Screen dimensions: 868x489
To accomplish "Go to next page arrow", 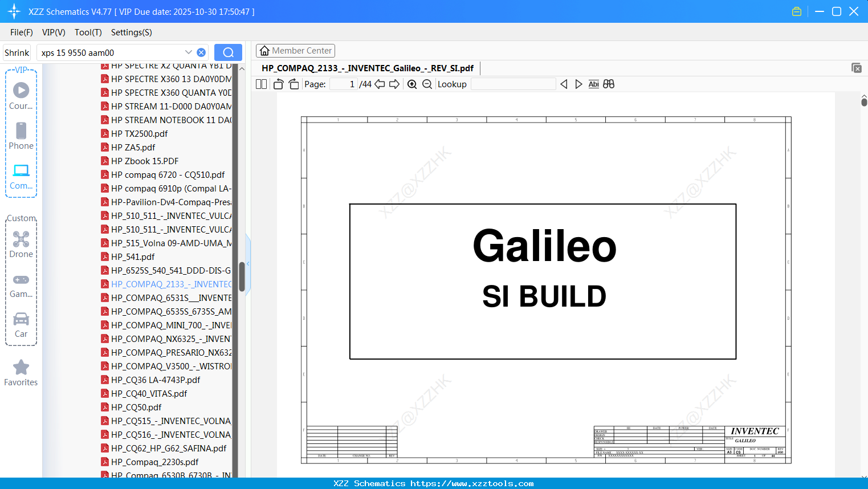I will point(394,84).
